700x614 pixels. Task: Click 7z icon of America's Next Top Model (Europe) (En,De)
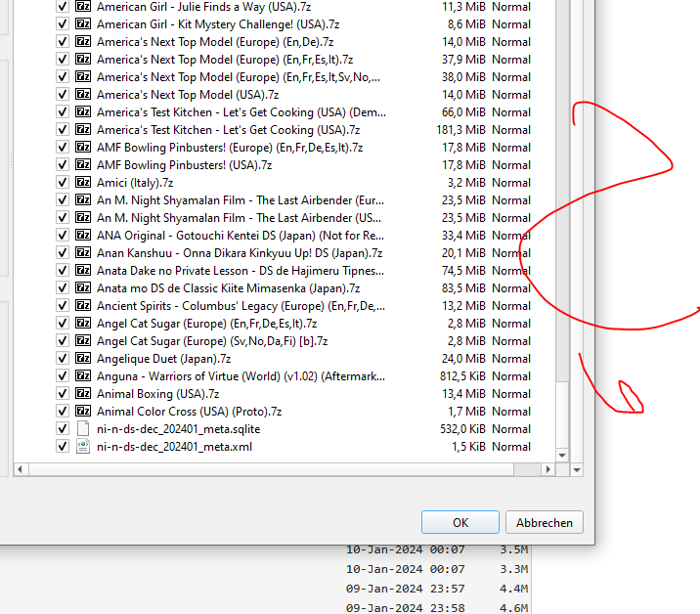(x=83, y=41)
